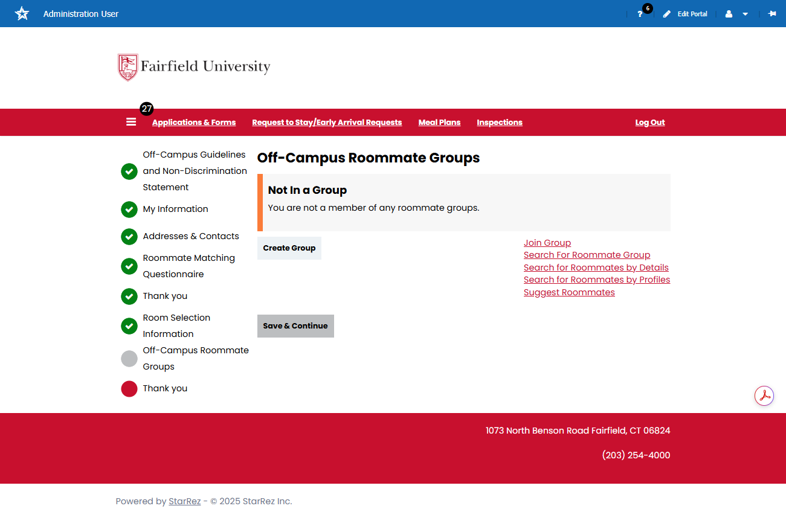This screenshot has height=532, width=786.
Task: Click the StarRez footer link
Action: tap(185, 501)
